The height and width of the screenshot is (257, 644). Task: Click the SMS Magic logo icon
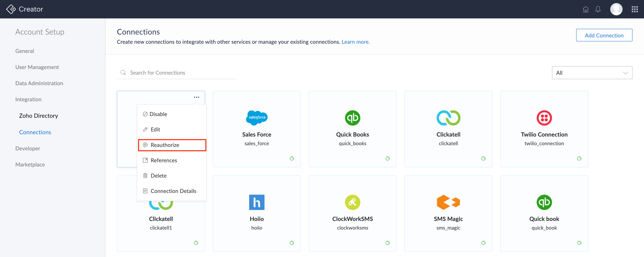point(448,202)
